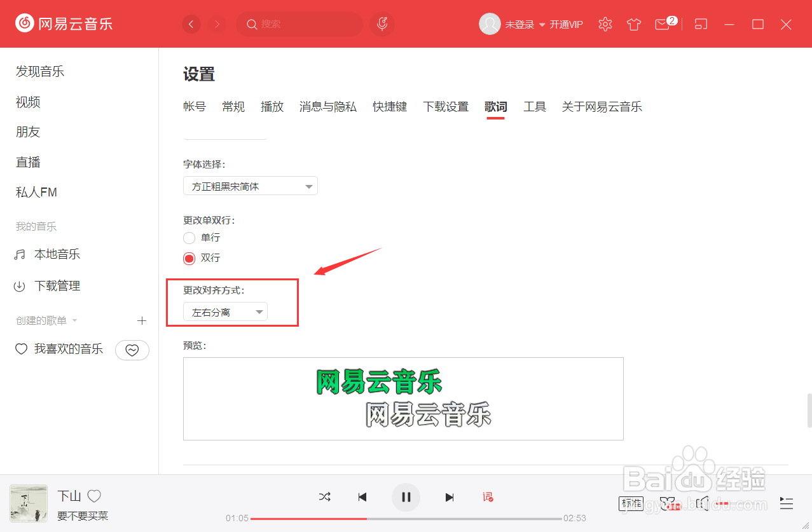The height and width of the screenshot is (532, 812).
Task: Click 开通VIP link
Action: point(566,25)
